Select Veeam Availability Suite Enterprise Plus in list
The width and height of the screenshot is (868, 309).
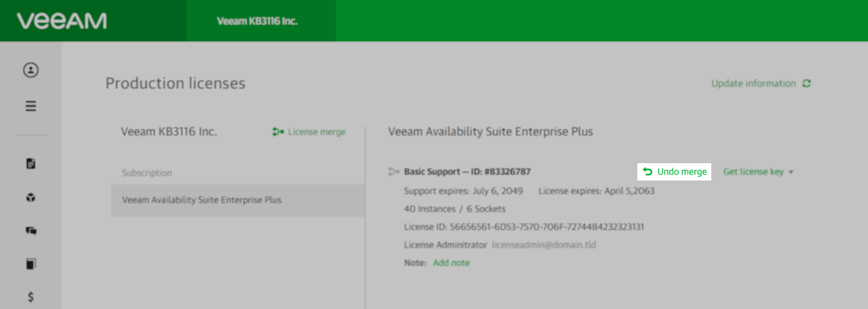click(x=238, y=200)
